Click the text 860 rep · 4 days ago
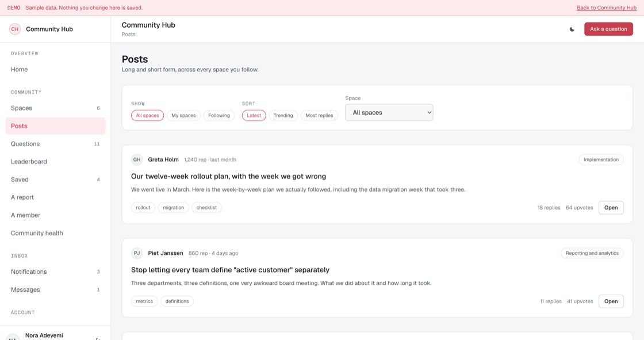 click(x=213, y=253)
